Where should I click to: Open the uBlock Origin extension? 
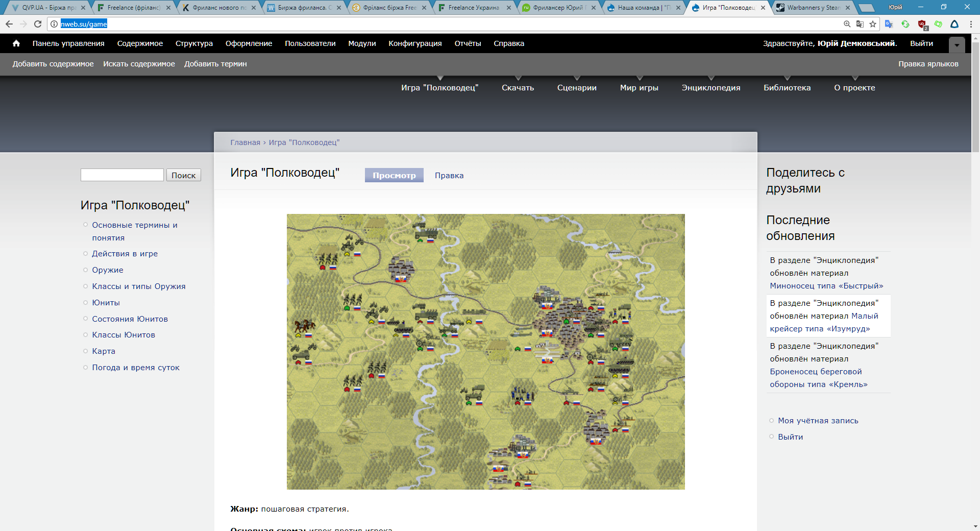click(922, 24)
